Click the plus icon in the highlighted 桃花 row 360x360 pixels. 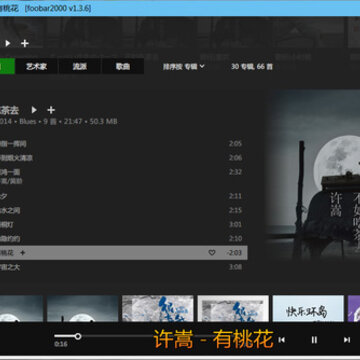[23, 253]
